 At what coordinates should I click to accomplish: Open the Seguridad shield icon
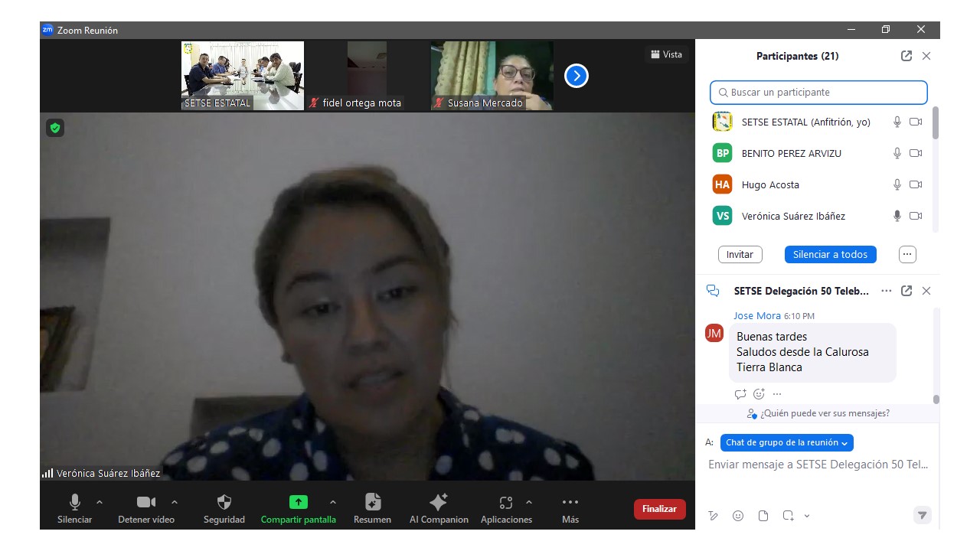(x=224, y=503)
